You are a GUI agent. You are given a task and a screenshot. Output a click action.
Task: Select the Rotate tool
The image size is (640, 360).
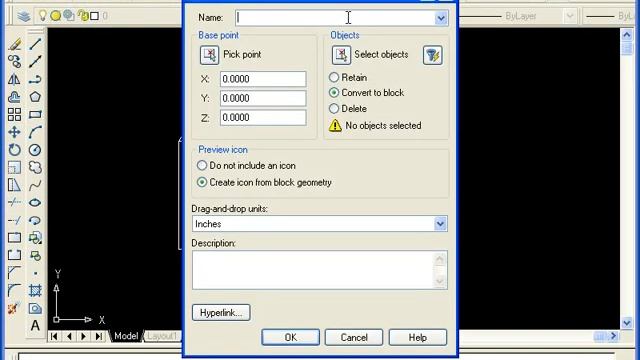[14, 150]
